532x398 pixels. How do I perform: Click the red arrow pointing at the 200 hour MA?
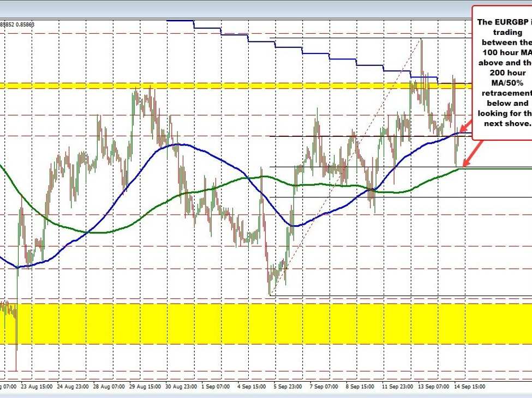tap(467, 162)
